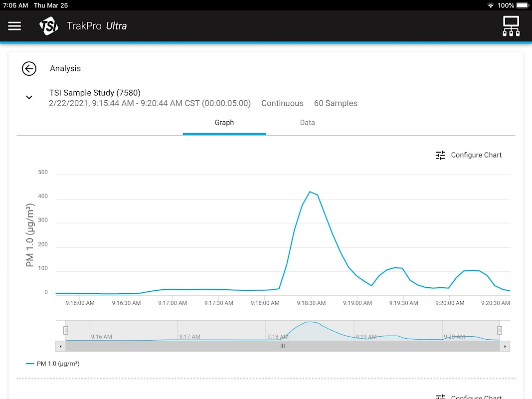Toggle PM 1.0 legend series visibility
532x399 pixels.
[52, 364]
